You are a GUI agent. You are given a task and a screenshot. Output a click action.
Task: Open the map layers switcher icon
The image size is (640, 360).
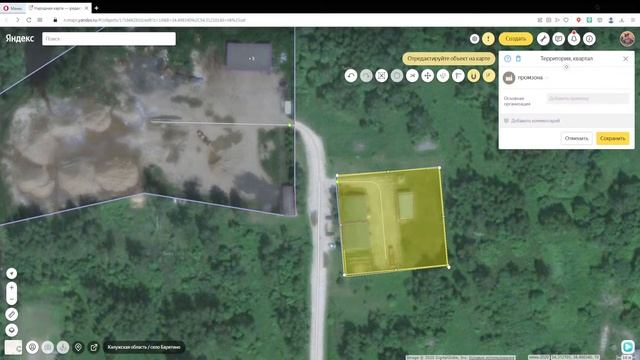click(11, 330)
